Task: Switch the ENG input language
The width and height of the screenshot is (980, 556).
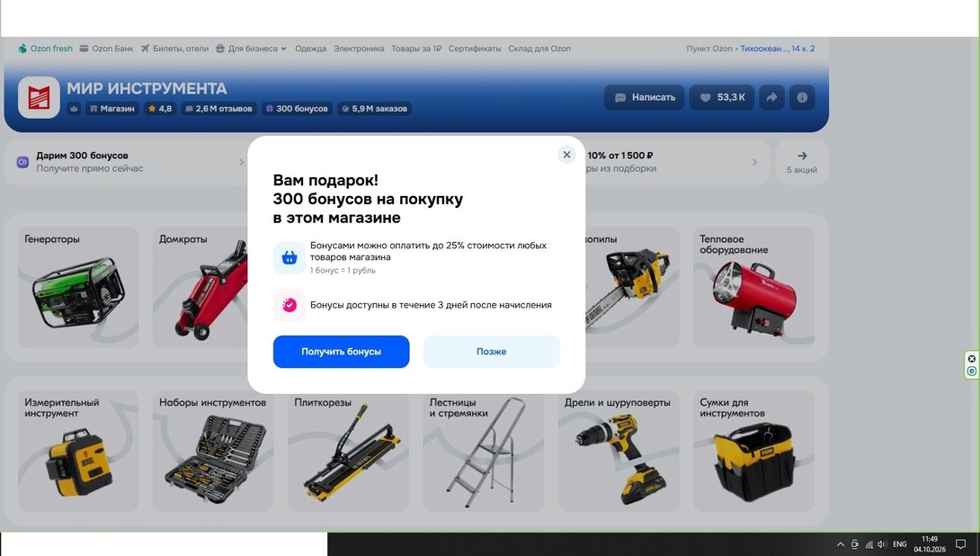Action: click(x=899, y=544)
